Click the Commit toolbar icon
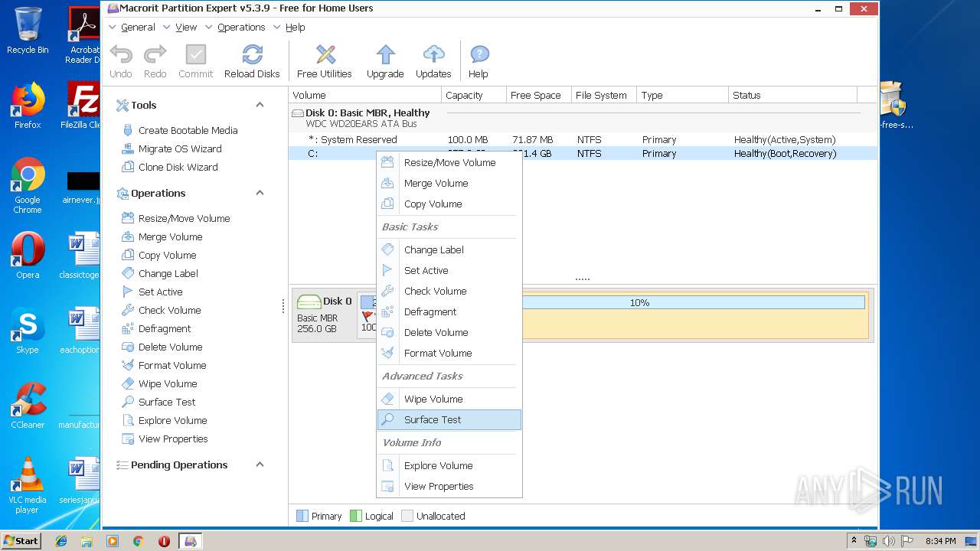This screenshot has height=551, width=980. point(196,61)
